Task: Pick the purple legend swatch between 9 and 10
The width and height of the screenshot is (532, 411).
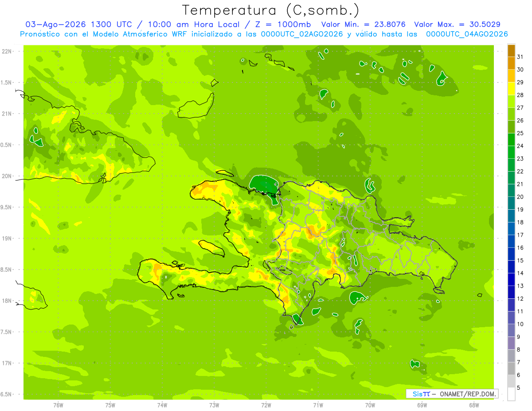Action: coord(511,330)
